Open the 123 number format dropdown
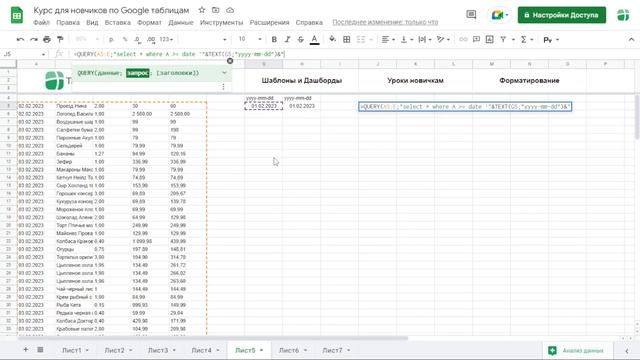Viewport: 640px width, 360px height. (166, 40)
